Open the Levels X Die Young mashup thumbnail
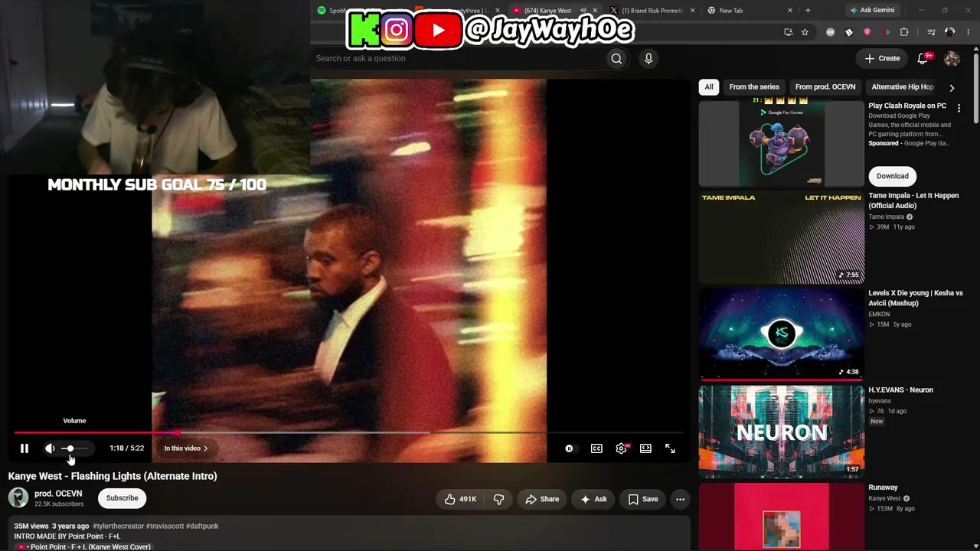Image resolution: width=980 pixels, height=551 pixels. tap(782, 334)
